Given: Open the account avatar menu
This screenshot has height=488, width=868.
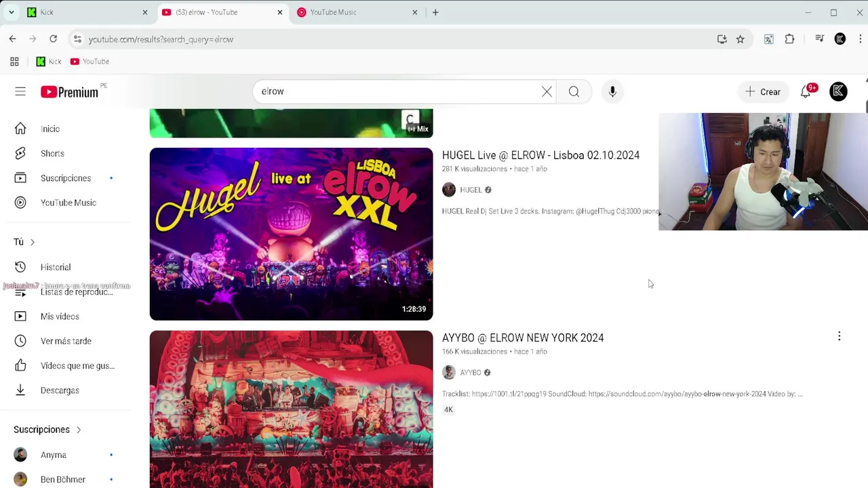Looking at the screenshot, I should tap(838, 91).
